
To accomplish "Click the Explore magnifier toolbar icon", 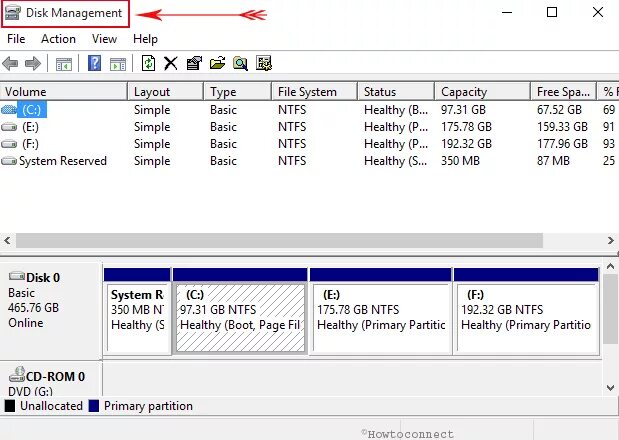I will (x=240, y=63).
